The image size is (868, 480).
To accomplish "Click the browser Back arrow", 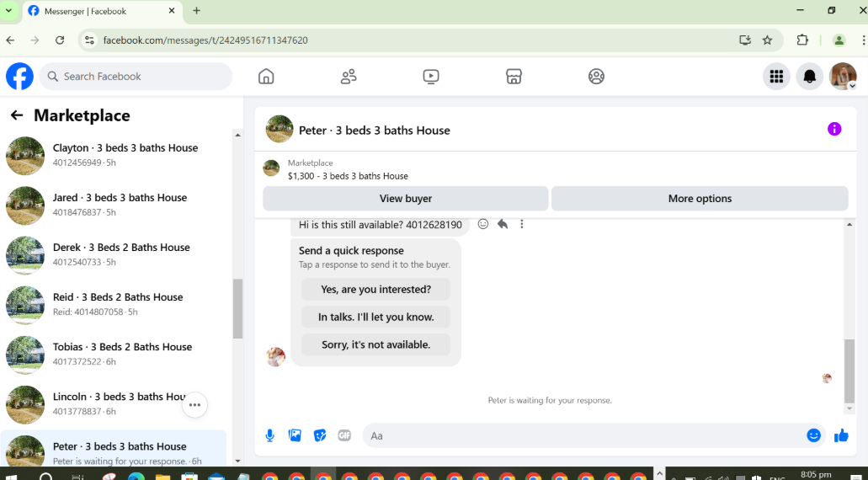I will tap(10, 40).
